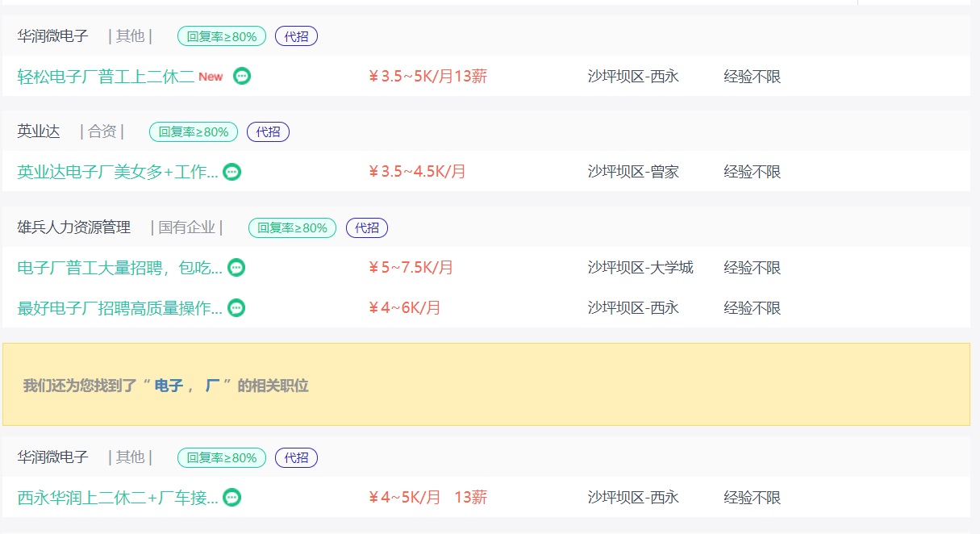Viewport: 980px width, 534px height.
Task: Click 代招 tag in the last 华润微电子 listing
Action: point(296,457)
